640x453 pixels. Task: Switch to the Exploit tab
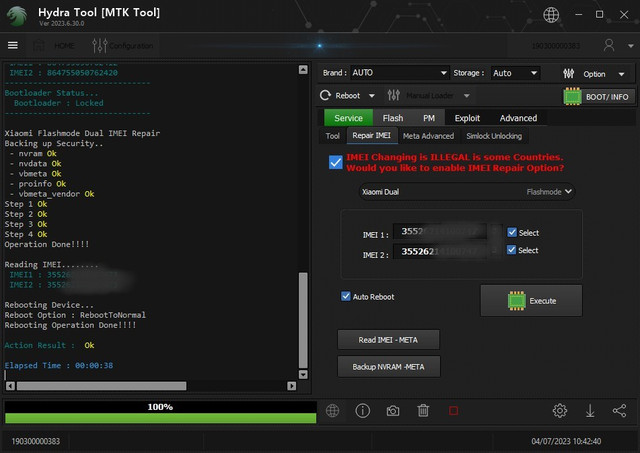pyautogui.click(x=467, y=118)
